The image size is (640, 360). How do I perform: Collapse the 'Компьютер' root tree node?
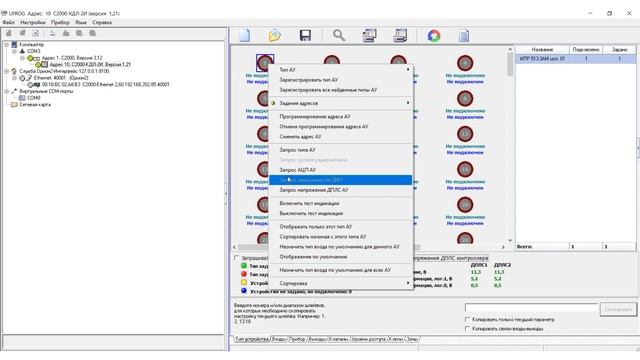point(7,44)
